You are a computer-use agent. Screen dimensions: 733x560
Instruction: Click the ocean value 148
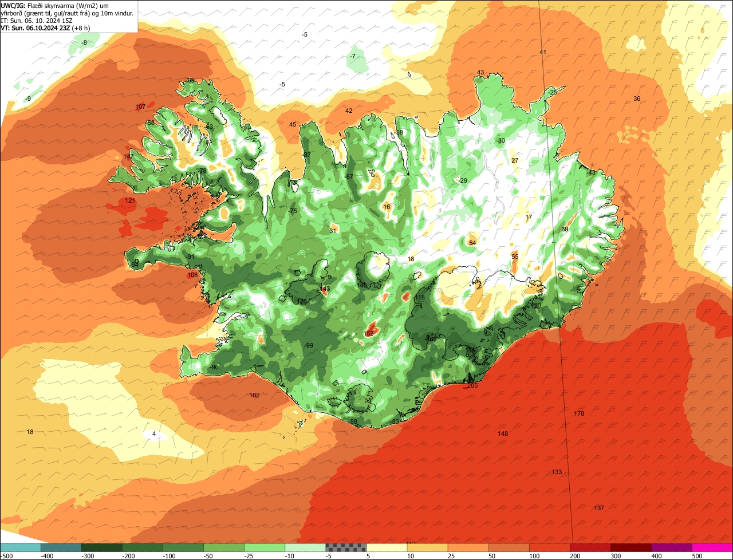click(x=503, y=433)
